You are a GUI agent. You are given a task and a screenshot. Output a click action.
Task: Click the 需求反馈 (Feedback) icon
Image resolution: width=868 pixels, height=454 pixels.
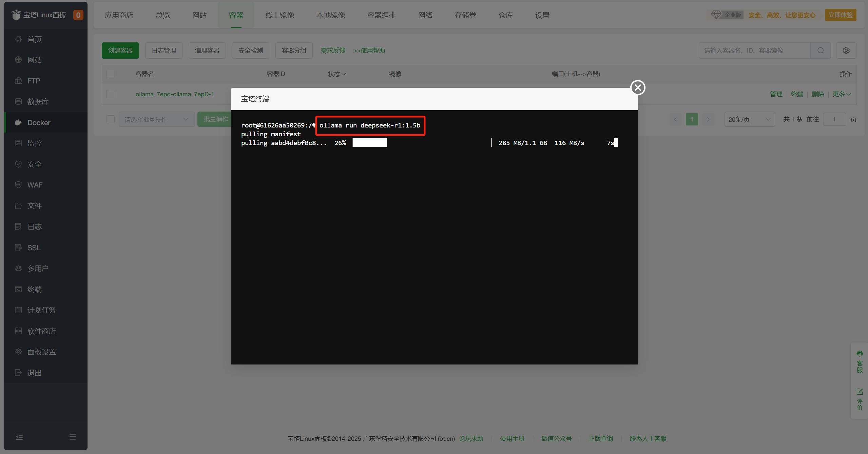point(333,51)
